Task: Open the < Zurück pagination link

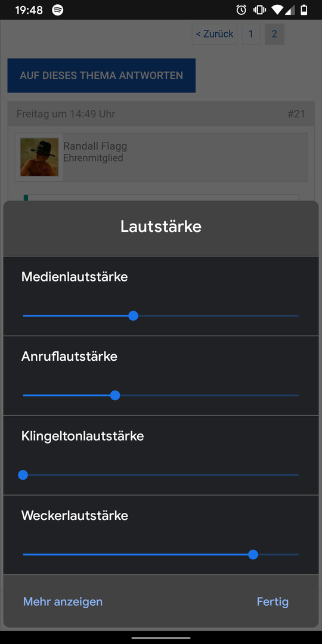Action: pos(215,33)
